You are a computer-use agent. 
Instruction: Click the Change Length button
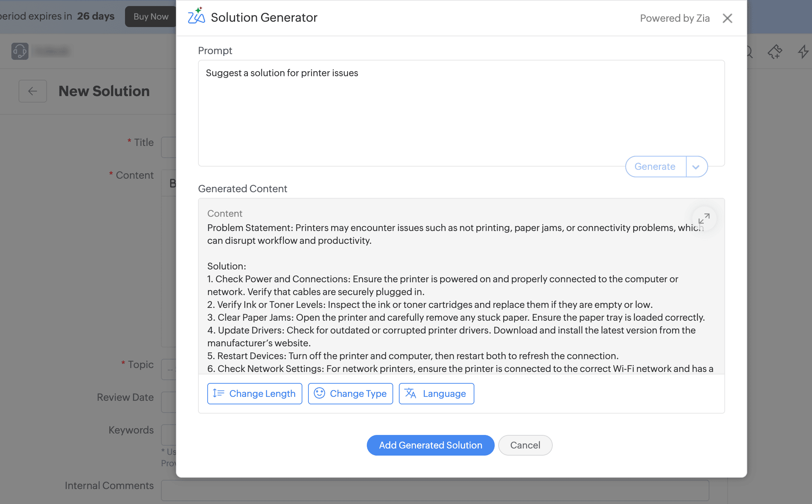pos(255,394)
